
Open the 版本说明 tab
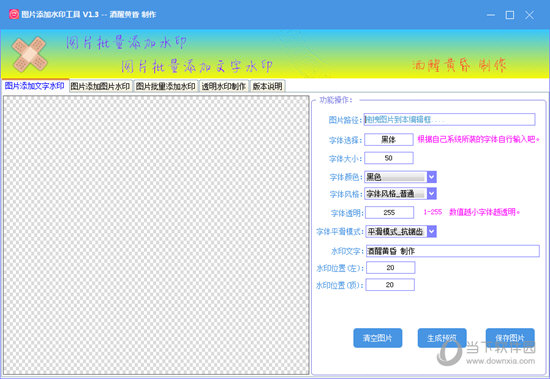coord(268,86)
